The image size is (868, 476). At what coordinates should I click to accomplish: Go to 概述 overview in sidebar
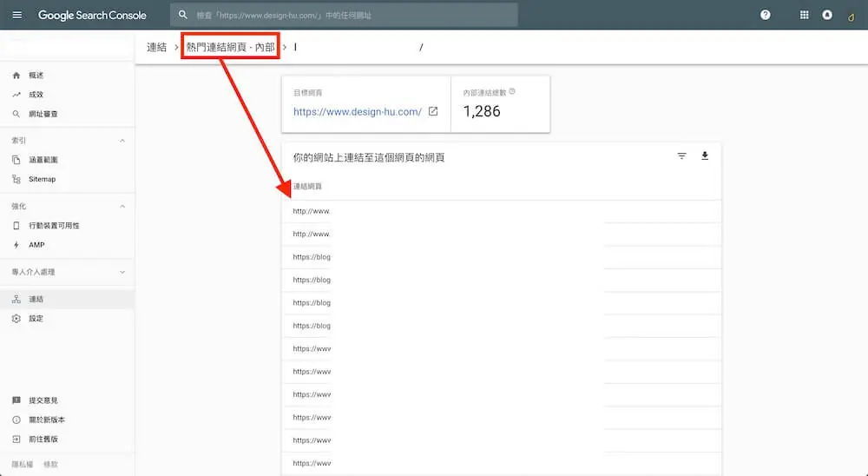(36, 76)
